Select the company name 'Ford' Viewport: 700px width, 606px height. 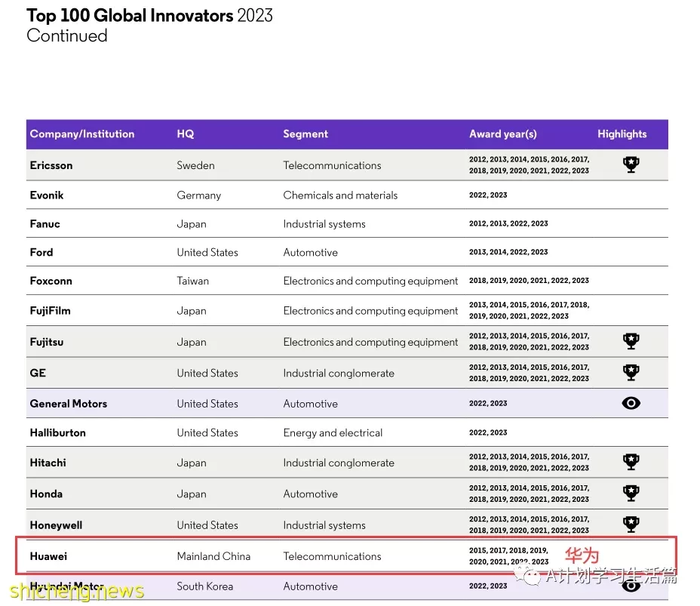pos(41,252)
